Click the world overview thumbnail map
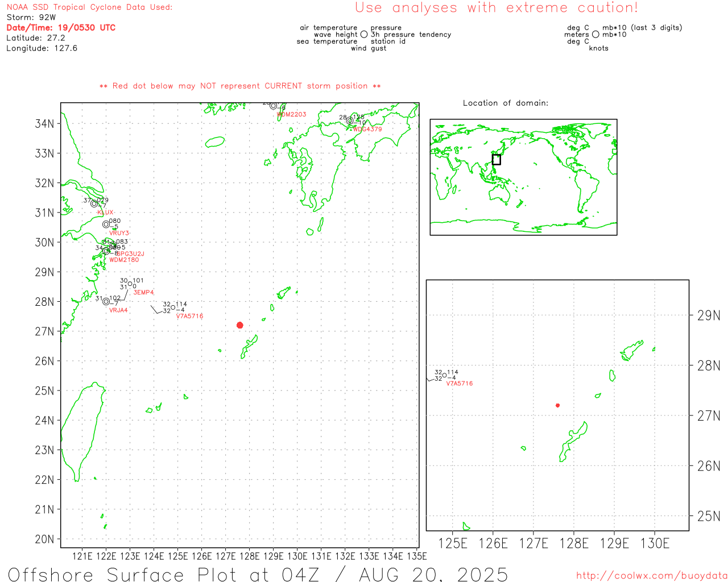The width and height of the screenshot is (728, 582). click(x=523, y=177)
